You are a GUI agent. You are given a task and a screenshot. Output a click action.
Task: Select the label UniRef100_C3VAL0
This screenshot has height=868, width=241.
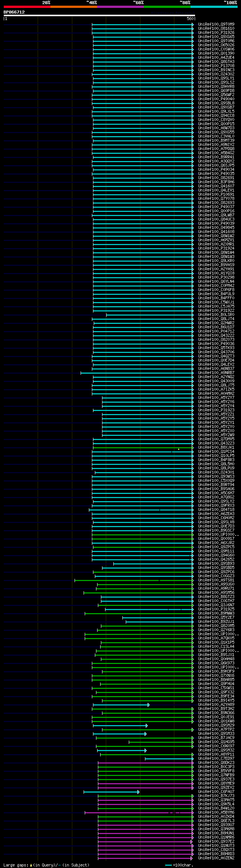[216, 136]
